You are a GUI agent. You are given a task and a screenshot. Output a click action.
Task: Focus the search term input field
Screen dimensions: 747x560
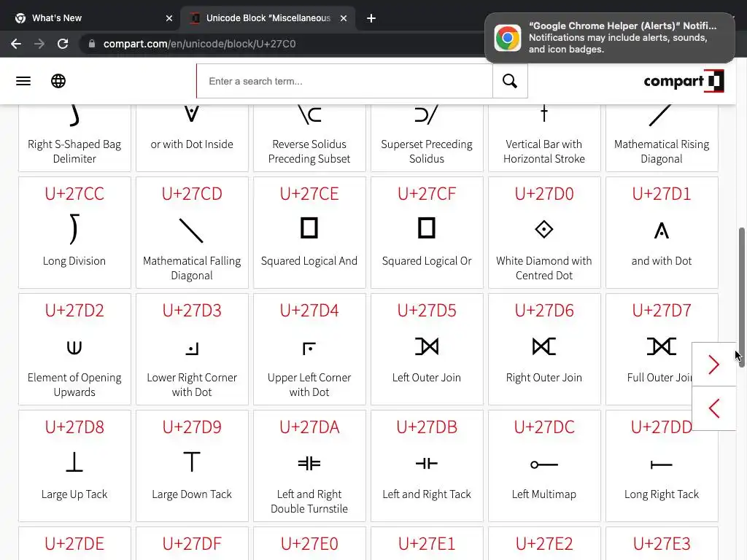345,81
